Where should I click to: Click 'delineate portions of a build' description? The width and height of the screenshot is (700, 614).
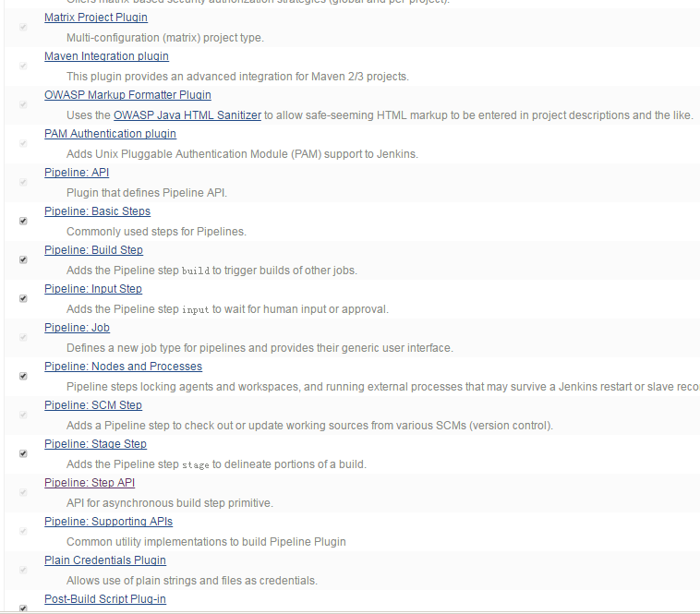click(216, 465)
